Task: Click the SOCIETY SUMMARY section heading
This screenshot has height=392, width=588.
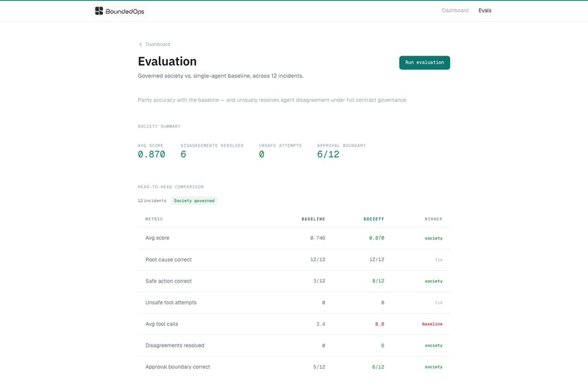Action: click(x=159, y=126)
